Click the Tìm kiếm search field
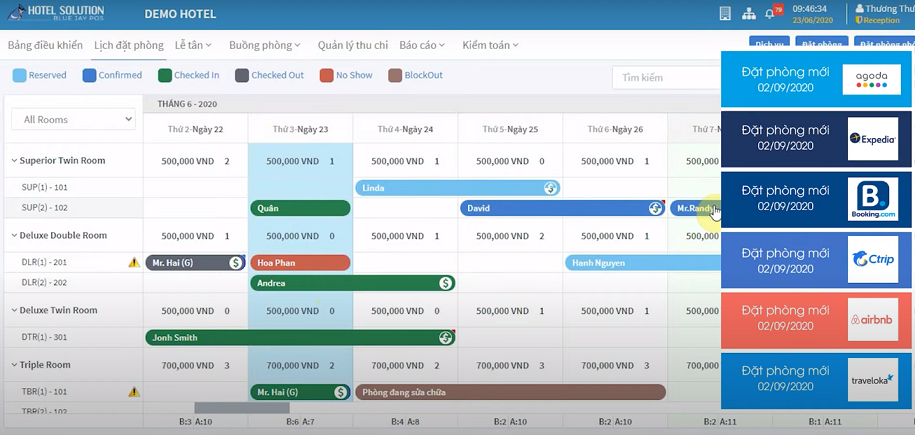Screen dimensions: 915x435 665,77
